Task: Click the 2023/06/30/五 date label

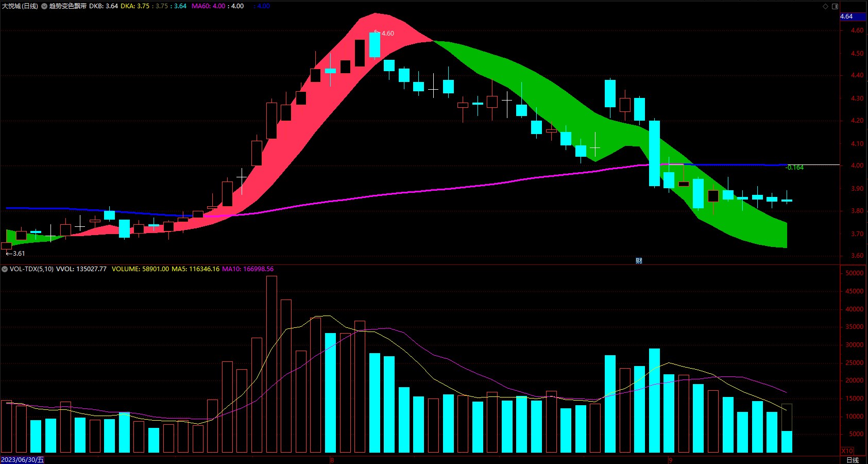Action: tap(23, 460)
